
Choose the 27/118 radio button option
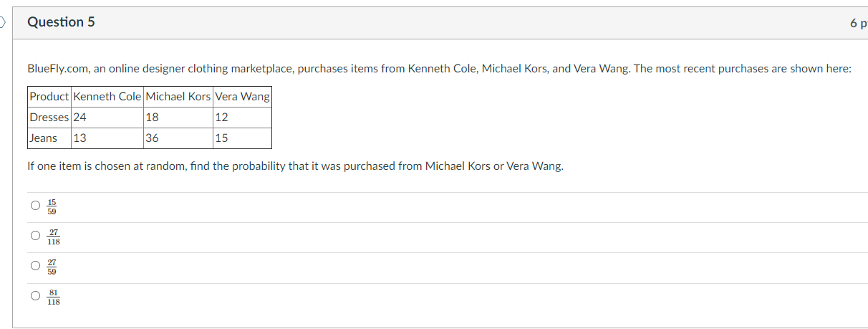point(35,236)
